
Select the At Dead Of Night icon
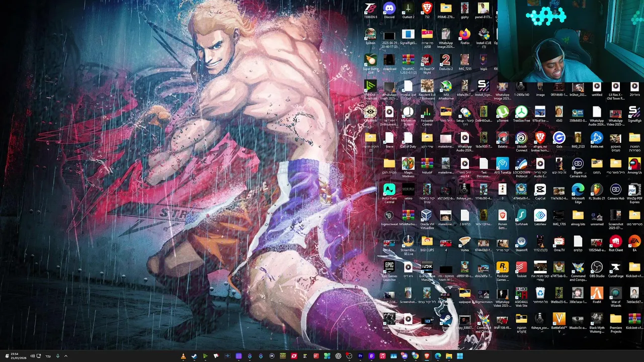pyautogui.click(x=427, y=64)
